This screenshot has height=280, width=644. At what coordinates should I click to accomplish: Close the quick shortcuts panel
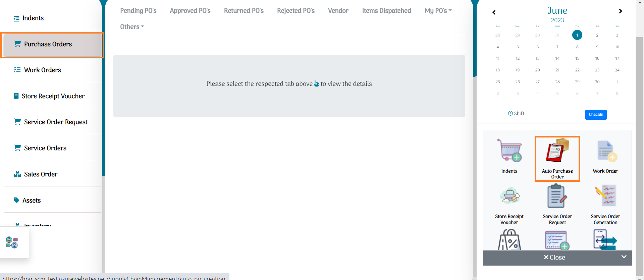coord(554,258)
